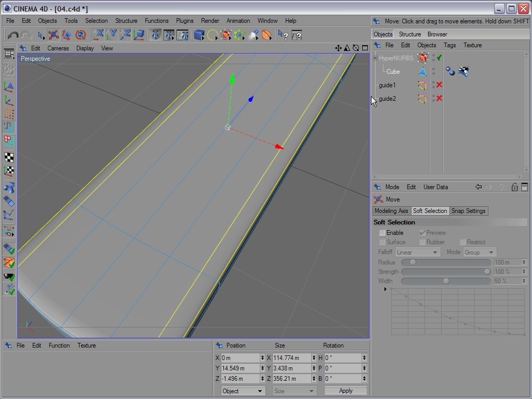Toggle the Restrict checkbox
Viewport: 532px width, 399px height.
[462, 242]
